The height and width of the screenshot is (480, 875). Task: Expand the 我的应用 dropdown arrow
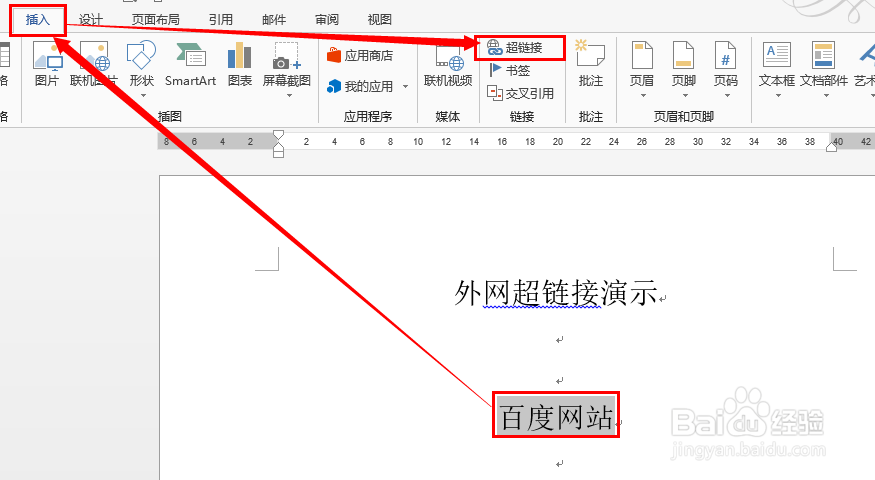click(406, 87)
